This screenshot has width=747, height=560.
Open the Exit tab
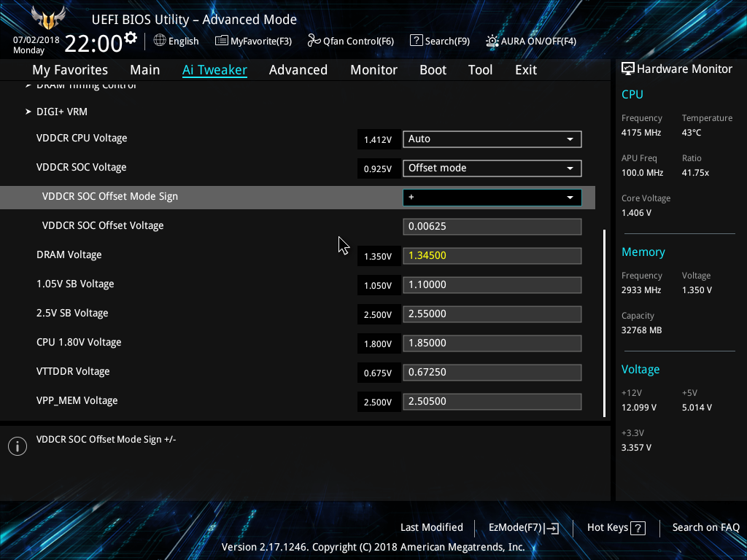(526, 70)
